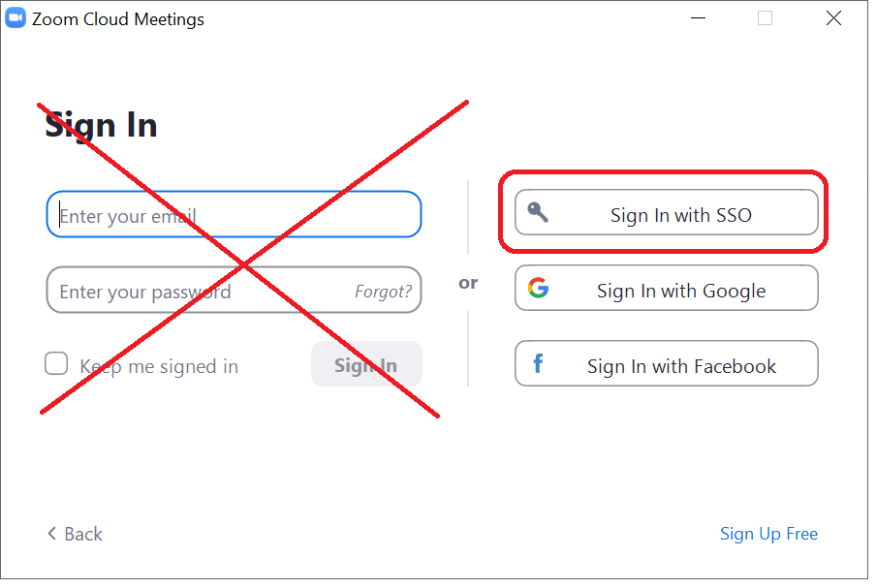The width and height of the screenshot is (876, 588).
Task: Choose Sign In with Google
Action: click(667, 288)
